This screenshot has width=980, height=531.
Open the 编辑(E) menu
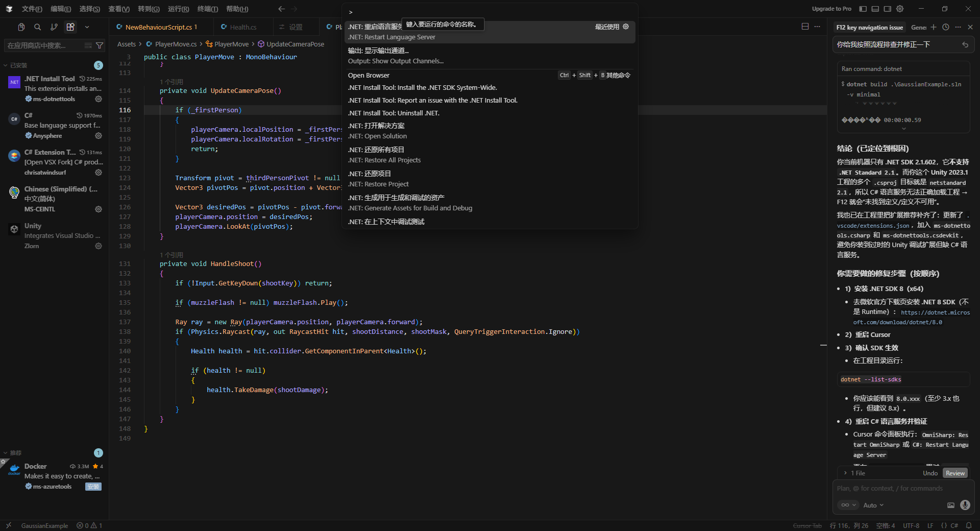click(x=61, y=9)
